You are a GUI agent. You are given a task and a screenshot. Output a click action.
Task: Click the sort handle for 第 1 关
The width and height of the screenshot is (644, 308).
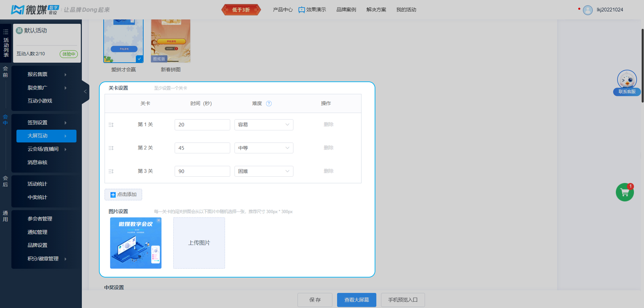point(111,125)
